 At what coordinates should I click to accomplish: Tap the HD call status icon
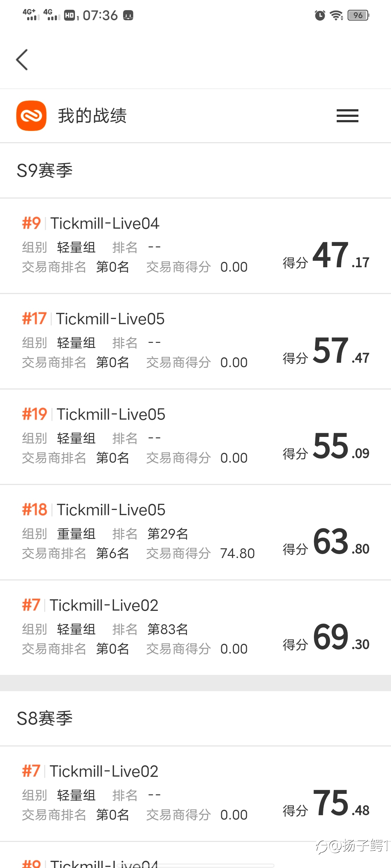coord(70,15)
